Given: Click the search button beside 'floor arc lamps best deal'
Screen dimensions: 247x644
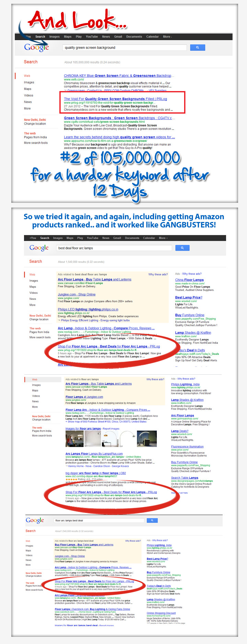Looking at the screenshot, I should 152,520.
